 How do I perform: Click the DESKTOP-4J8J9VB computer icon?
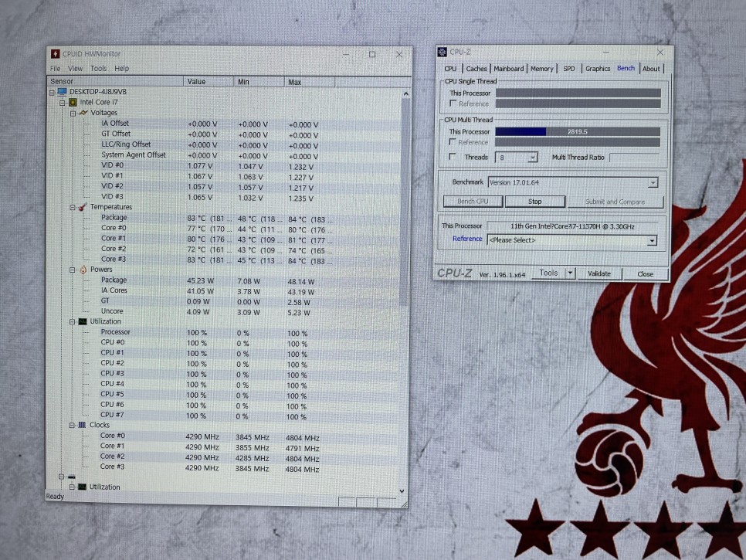pos(62,91)
